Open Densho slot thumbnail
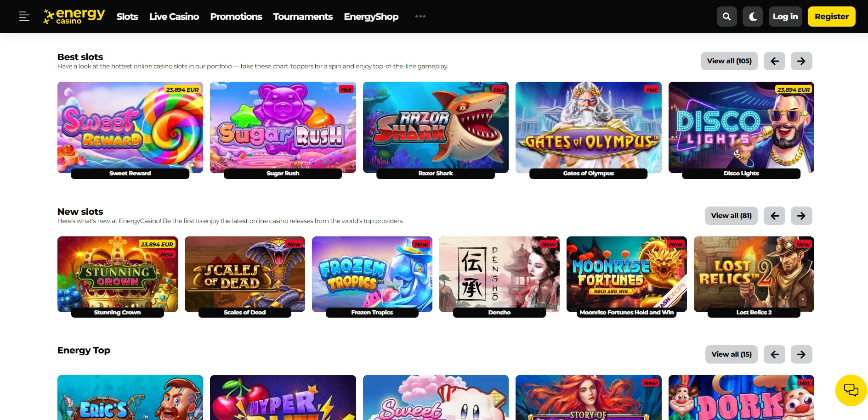Screen dimensions: 868x420 [x=499, y=274]
